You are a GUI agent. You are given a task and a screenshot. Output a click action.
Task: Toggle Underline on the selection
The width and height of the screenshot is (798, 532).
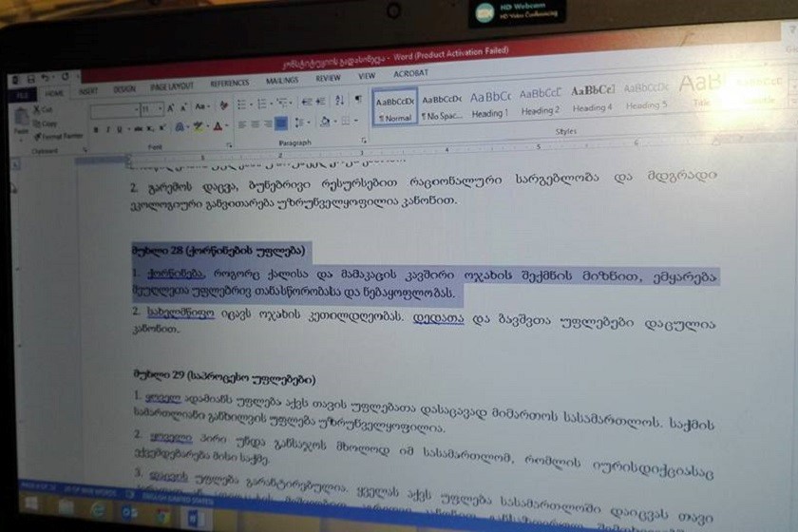tap(119, 129)
